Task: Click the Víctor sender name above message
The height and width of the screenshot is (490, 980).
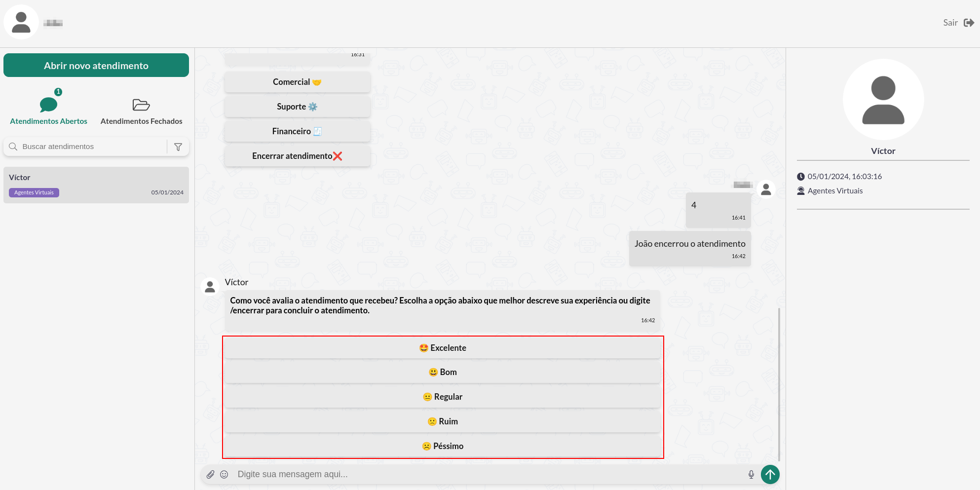Action: coord(236,282)
